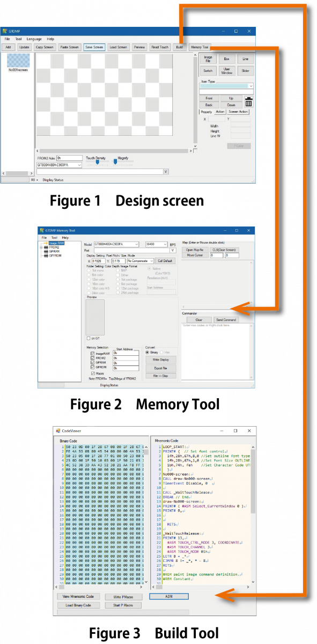317x644 pixels.
Task: Open Help menu in GTOMP design window
Action: [50, 39]
